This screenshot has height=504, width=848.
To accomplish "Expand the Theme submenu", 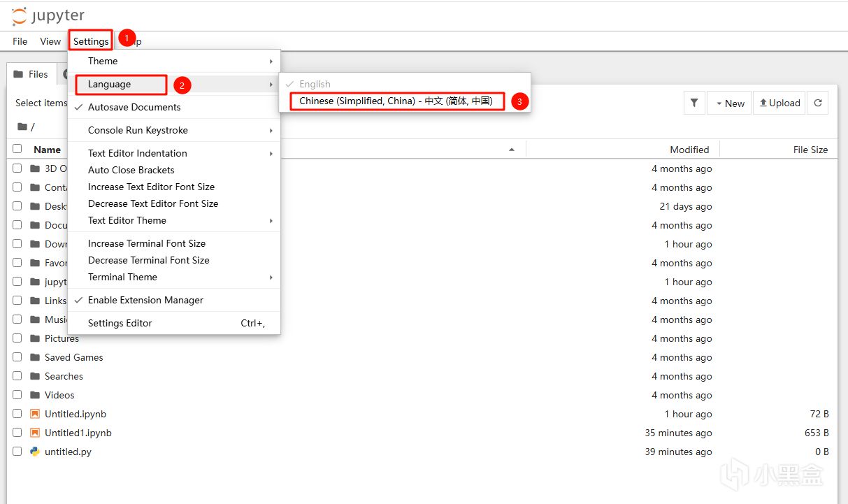I will 174,61.
